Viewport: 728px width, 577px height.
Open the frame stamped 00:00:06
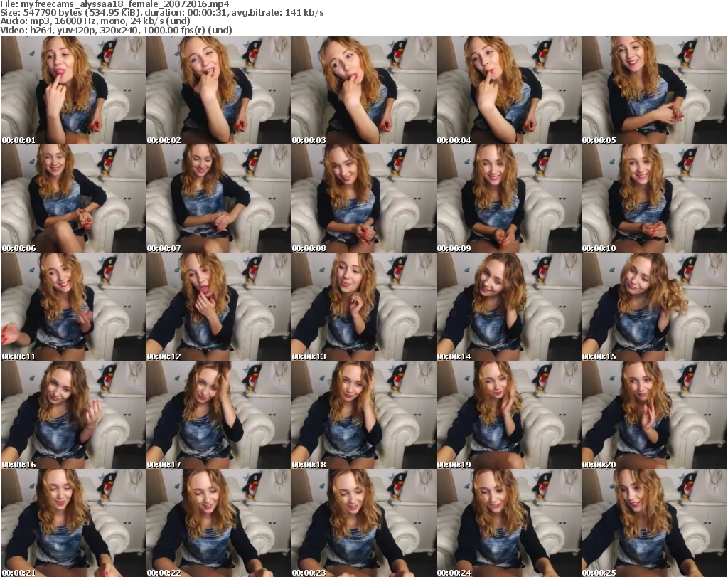pos(74,198)
